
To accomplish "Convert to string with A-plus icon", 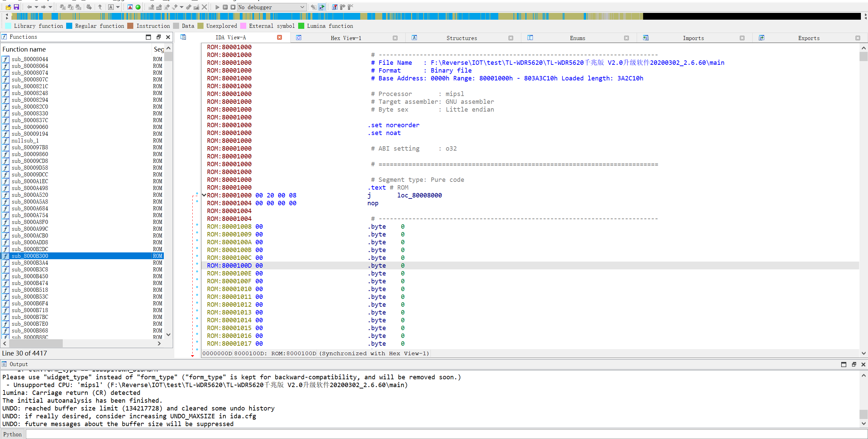I will 167,7.
